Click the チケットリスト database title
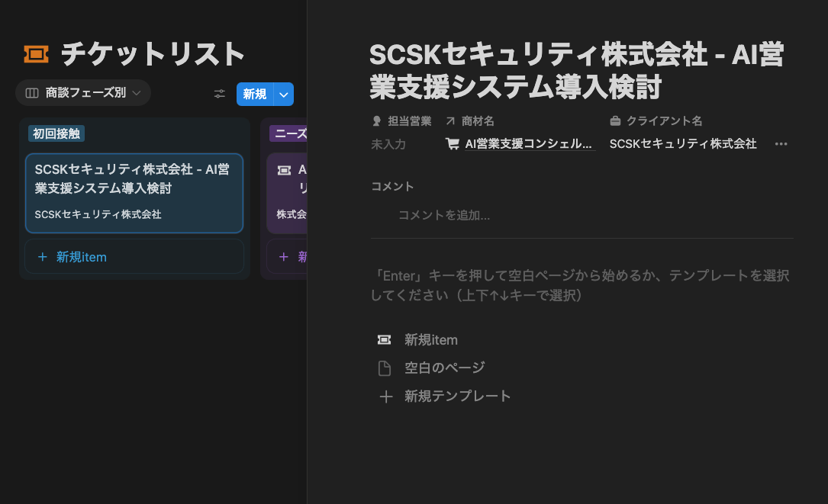828x504 pixels. click(153, 54)
